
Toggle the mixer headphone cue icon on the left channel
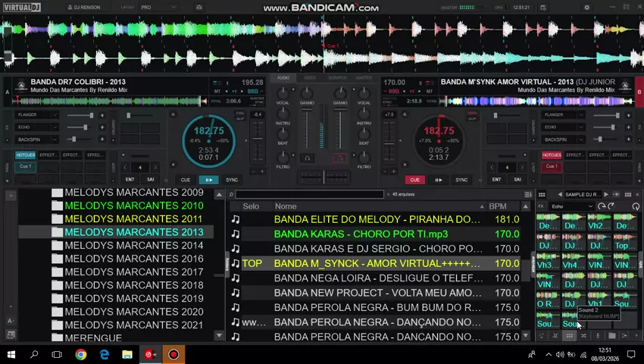[x=307, y=158]
